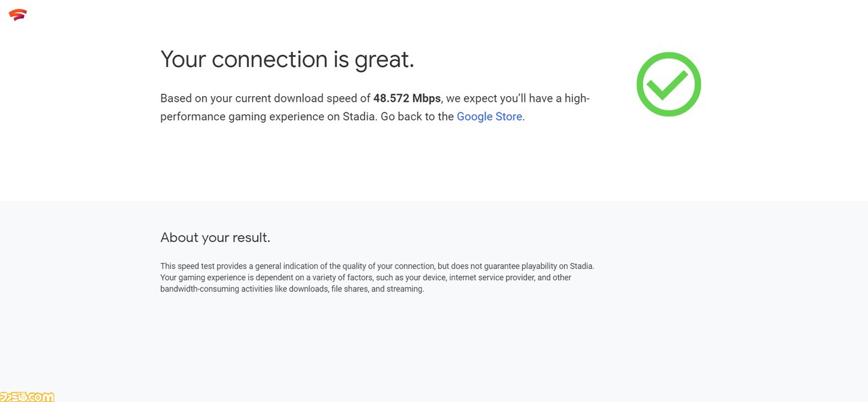Click the phrase "internet service provider" in the description
This screenshot has width=868, height=402.
(491, 278)
